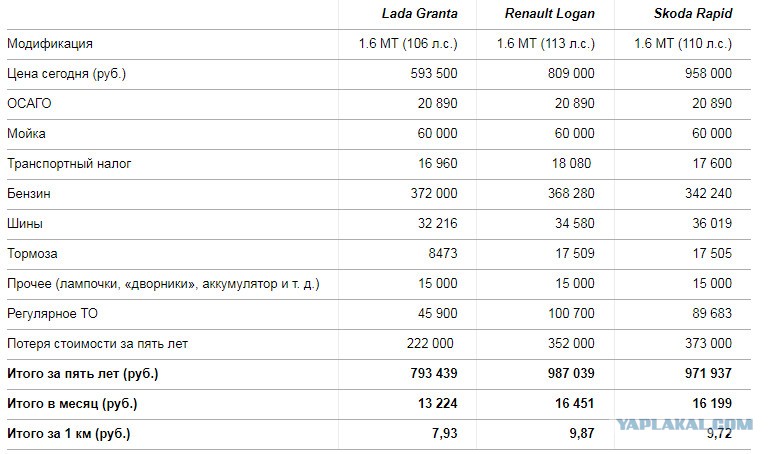Viewport: 779px width, 454px height.
Task: Select the Модификация row label
Action: 50,44
